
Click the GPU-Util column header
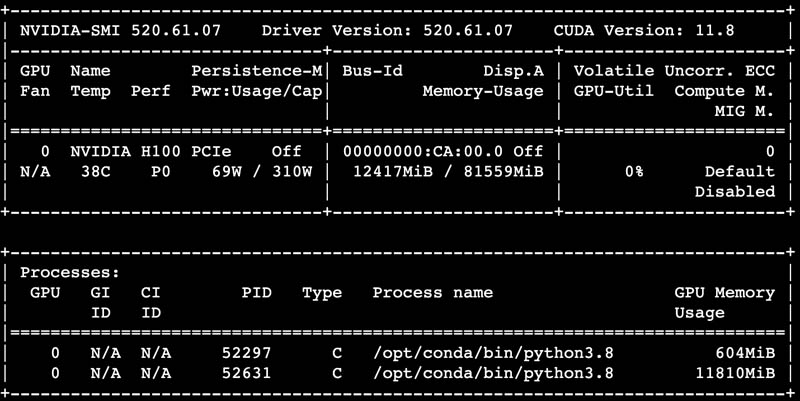click(614, 91)
